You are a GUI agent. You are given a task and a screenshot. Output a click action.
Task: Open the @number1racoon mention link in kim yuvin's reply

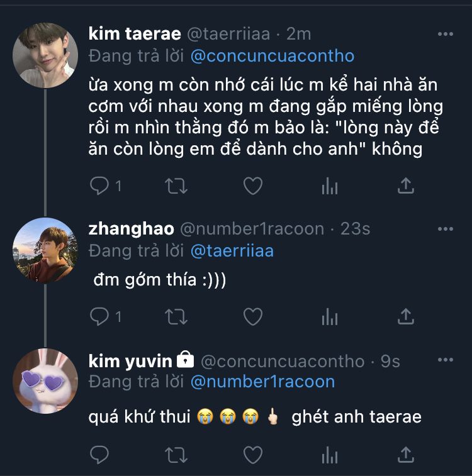tap(262, 382)
